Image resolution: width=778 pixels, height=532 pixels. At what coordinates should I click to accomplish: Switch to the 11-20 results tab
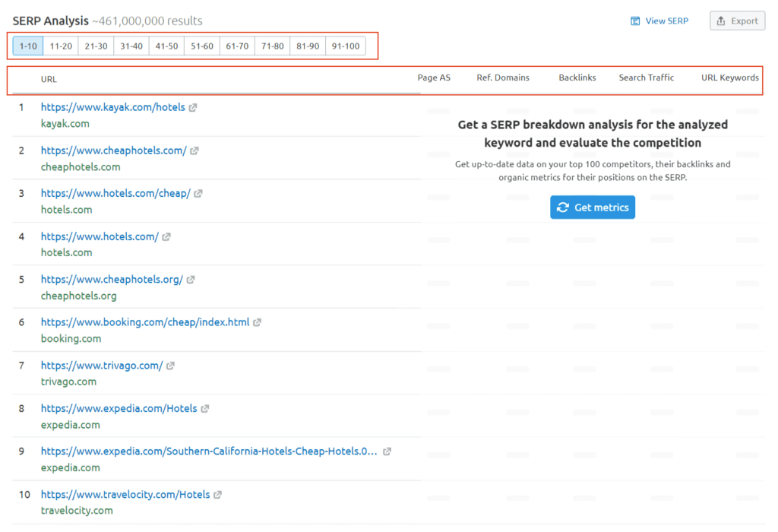tap(61, 46)
